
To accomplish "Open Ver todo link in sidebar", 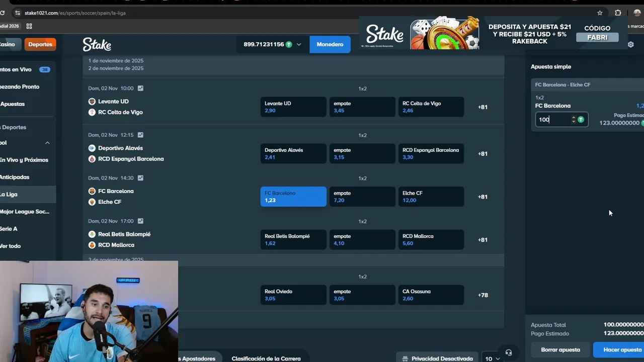I will 28,246.
